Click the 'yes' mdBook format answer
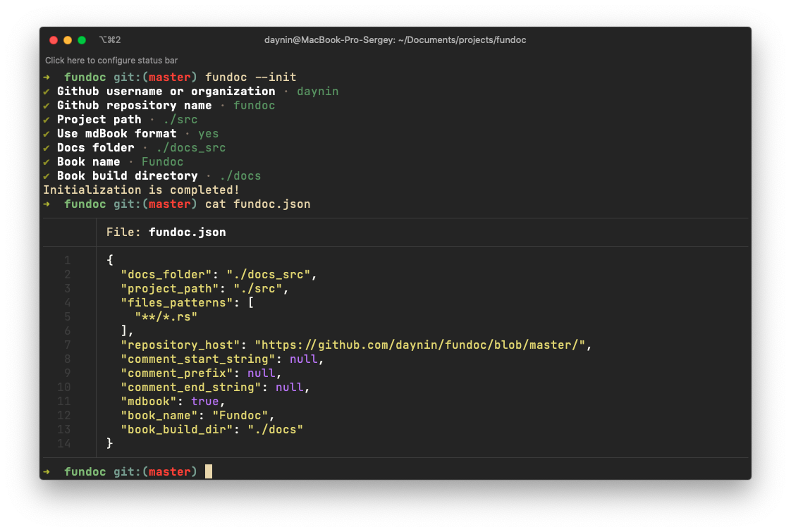 (x=209, y=134)
